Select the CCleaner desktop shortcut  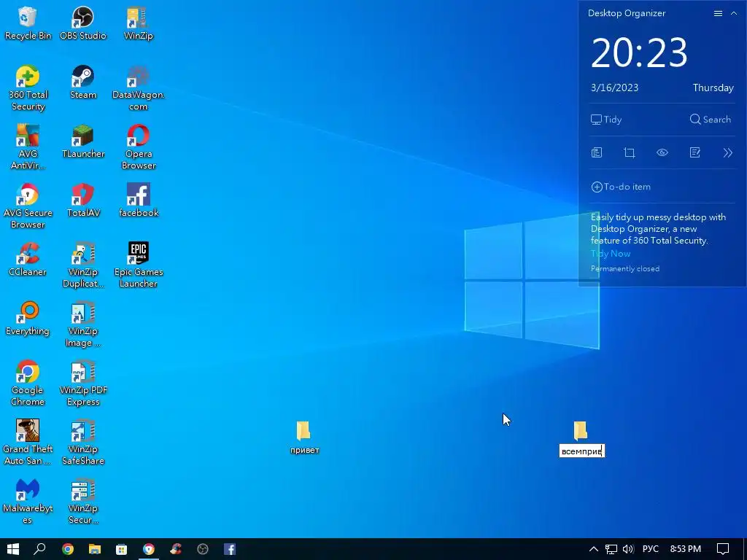pos(28,259)
